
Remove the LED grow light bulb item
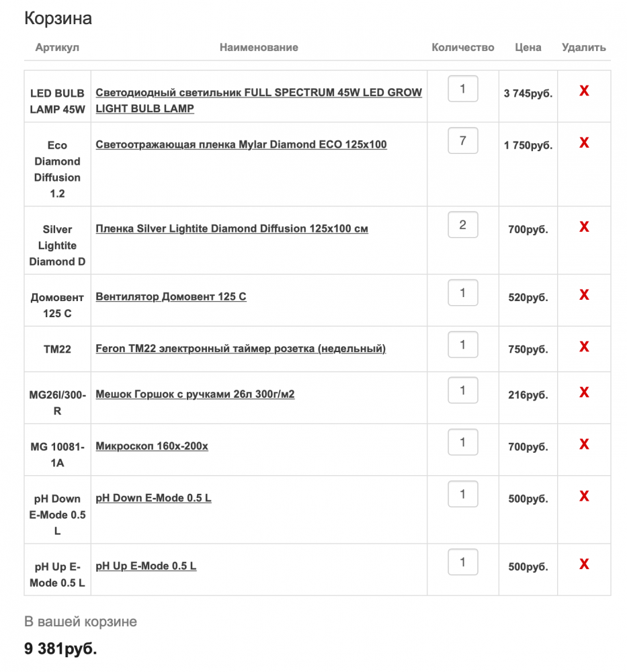[x=584, y=91]
